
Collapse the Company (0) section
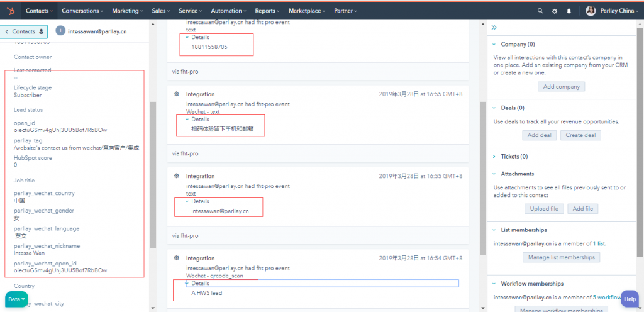pyautogui.click(x=514, y=44)
